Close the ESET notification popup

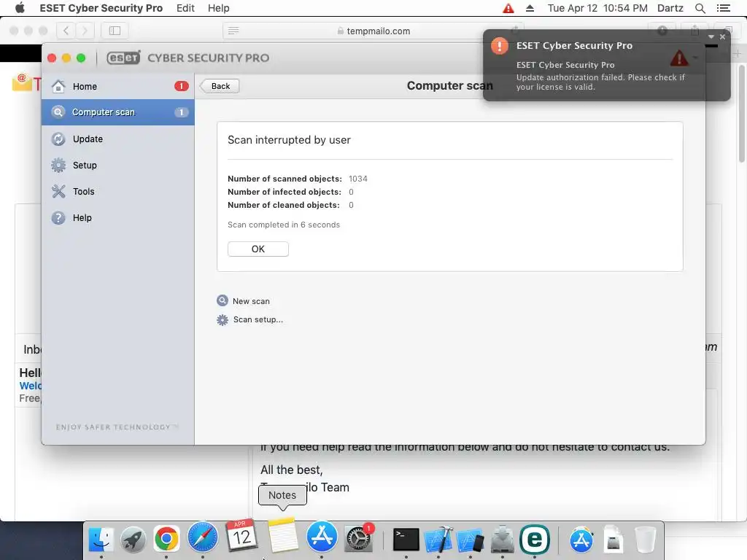tap(722, 36)
